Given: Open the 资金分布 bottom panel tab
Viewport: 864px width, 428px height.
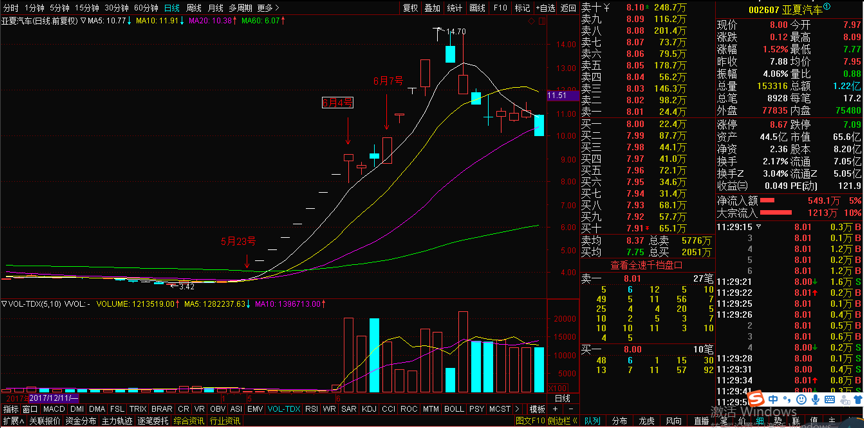Looking at the screenshot, I should point(82,422).
